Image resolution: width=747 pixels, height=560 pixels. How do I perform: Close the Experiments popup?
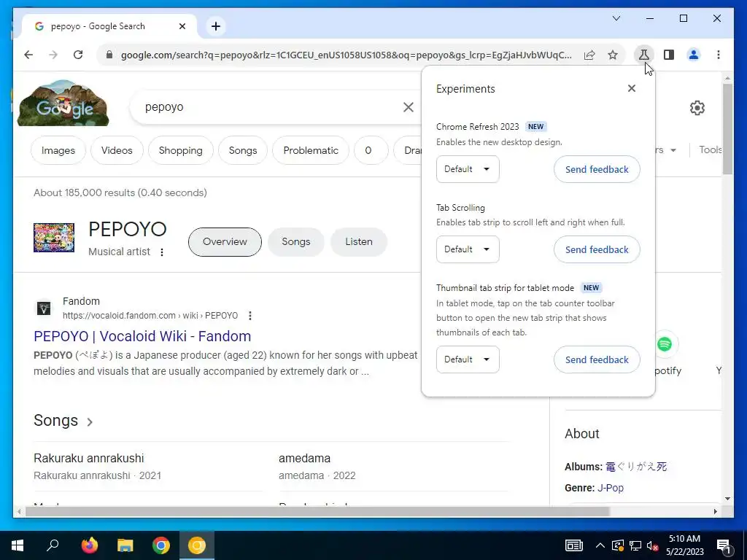(632, 88)
